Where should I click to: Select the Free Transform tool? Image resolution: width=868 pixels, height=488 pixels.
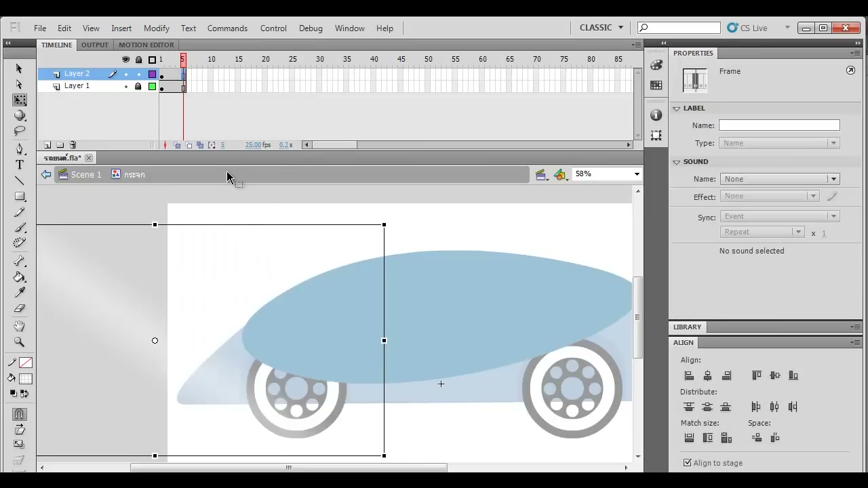[x=20, y=100]
